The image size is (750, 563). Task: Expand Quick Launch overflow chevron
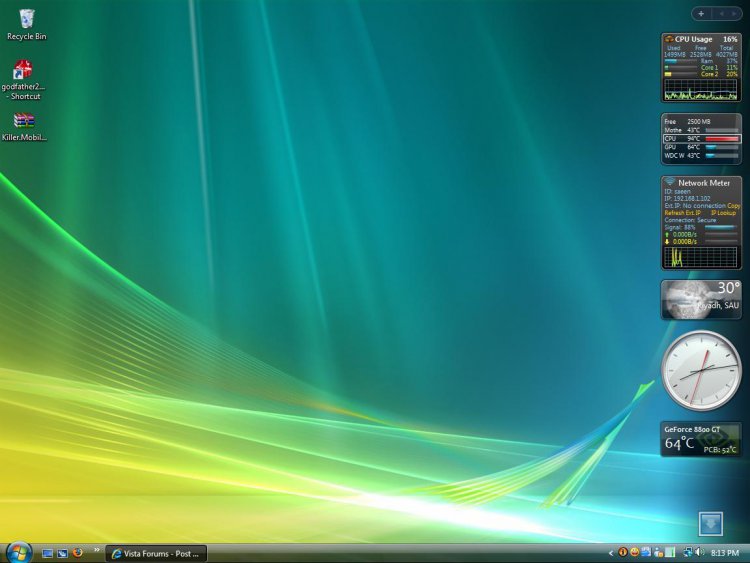tap(97, 550)
